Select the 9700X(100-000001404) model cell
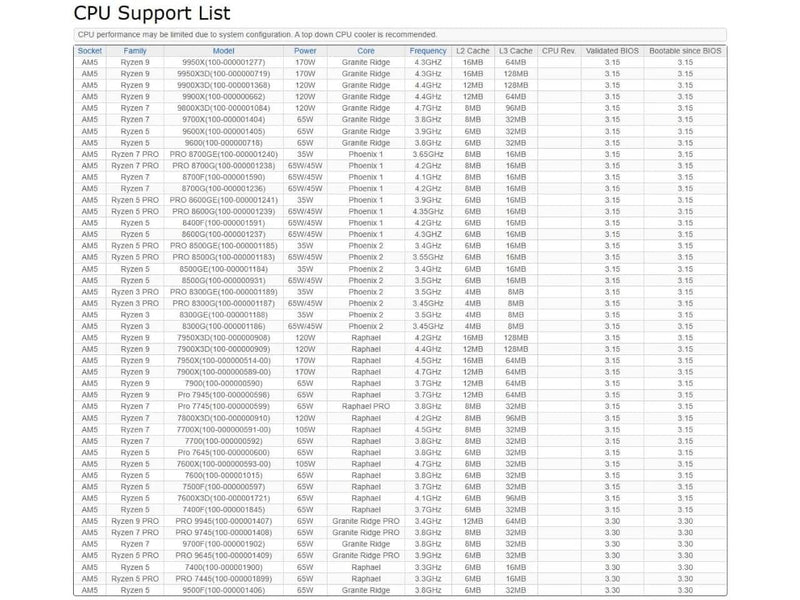 coord(223,119)
